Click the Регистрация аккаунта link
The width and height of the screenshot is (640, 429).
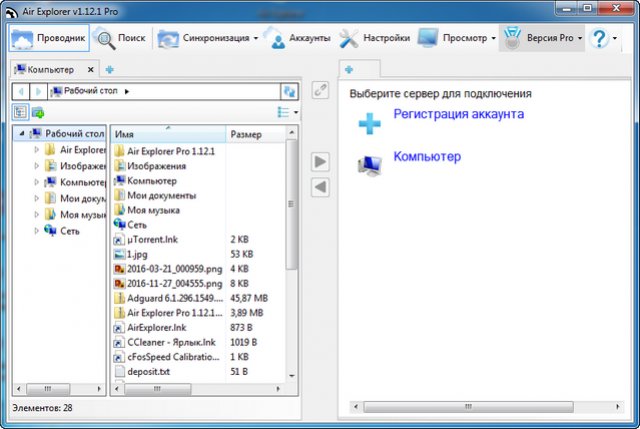[458, 115]
